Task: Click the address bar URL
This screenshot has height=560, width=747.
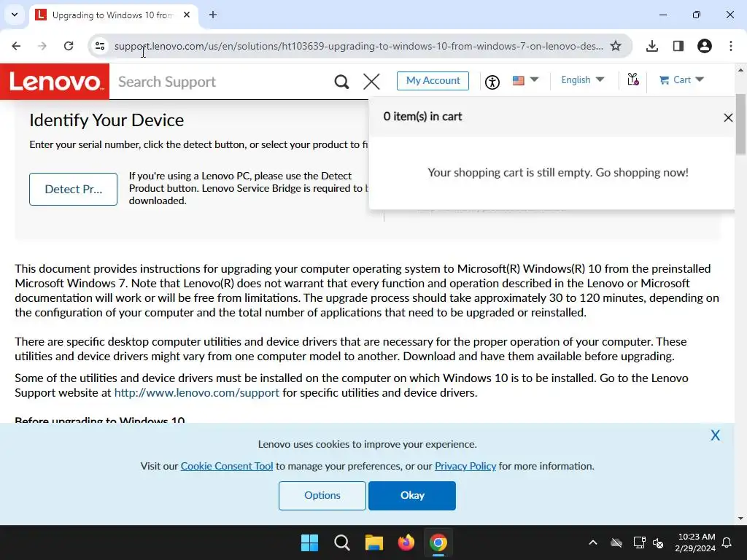Action: click(358, 46)
